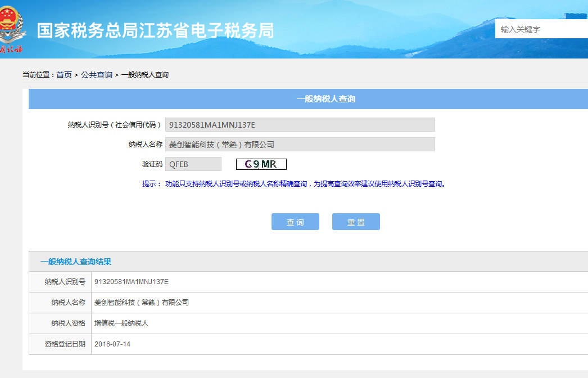Select 增值税一般纳税人 result cell
Image resolution: width=588 pixels, height=378 pixels.
tap(121, 323)
